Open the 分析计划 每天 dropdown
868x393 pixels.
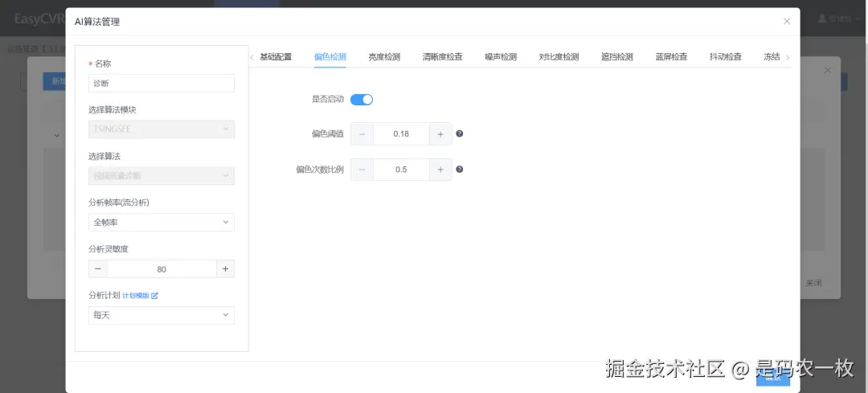[161, 316]
